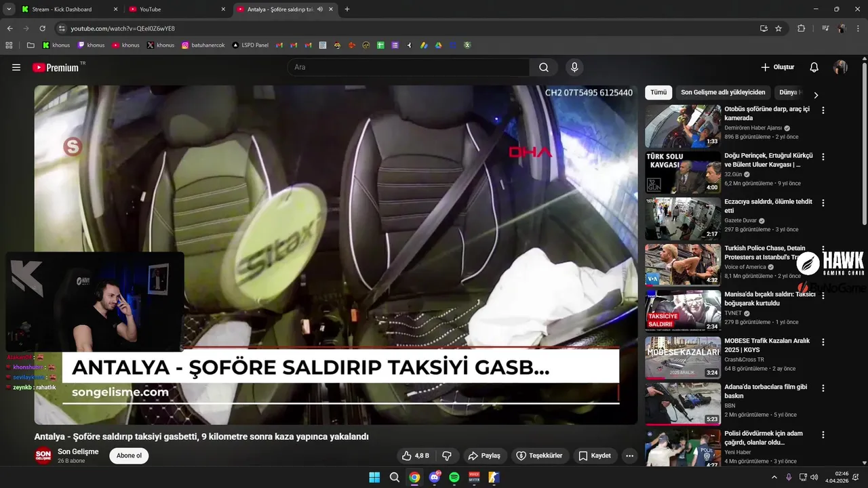This screenshot has width=868, height=488.
Task: Open the volume control in system tray
Action: click(814, 477)
